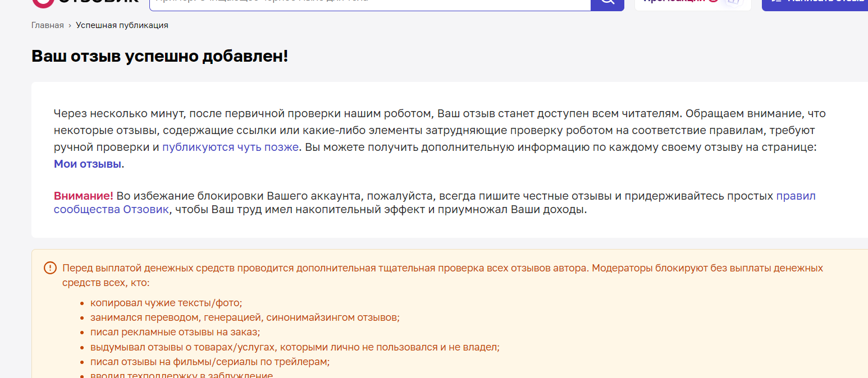Click the magnifier search button
The image size is (868, 378).
coord(607,4)
